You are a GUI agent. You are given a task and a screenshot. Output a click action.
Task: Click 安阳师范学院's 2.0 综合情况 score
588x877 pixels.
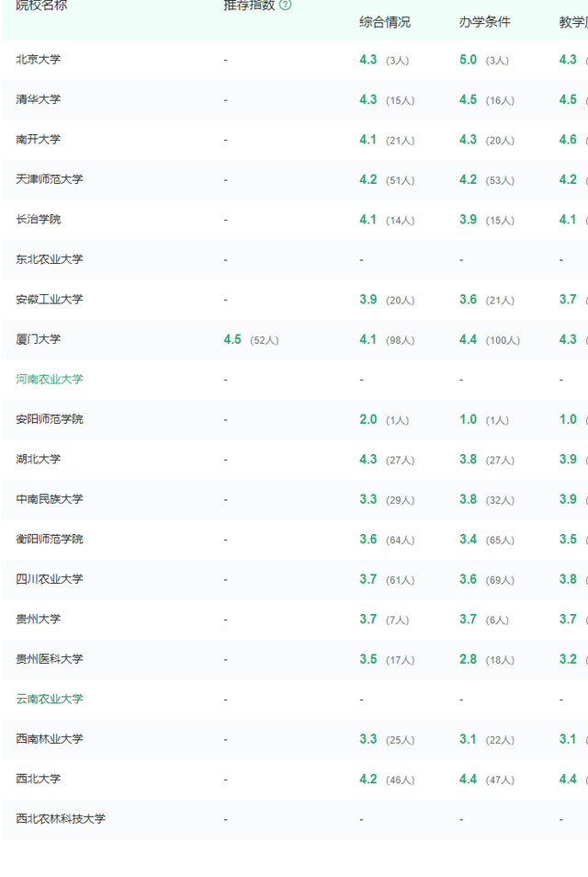[x=367, y=419]
